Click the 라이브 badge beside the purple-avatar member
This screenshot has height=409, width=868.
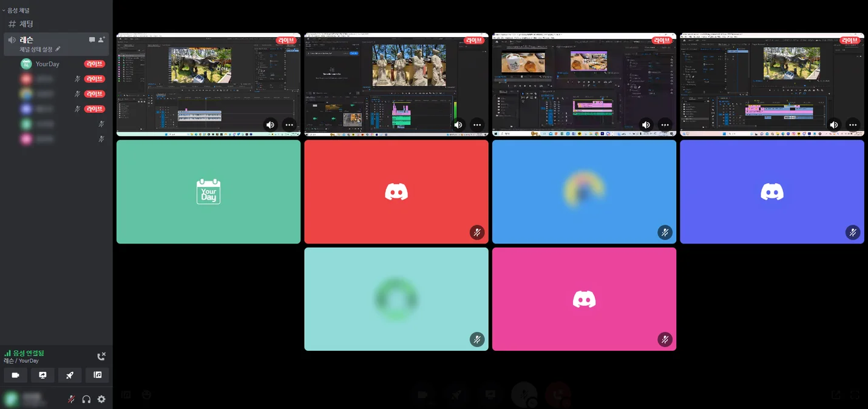[x=94, y=109]
